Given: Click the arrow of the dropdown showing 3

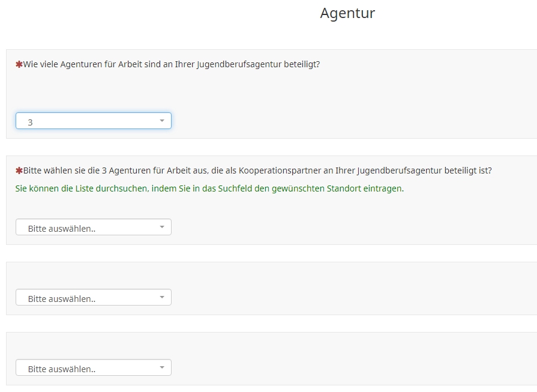Looking at the screenshot, I should (161, 121).
